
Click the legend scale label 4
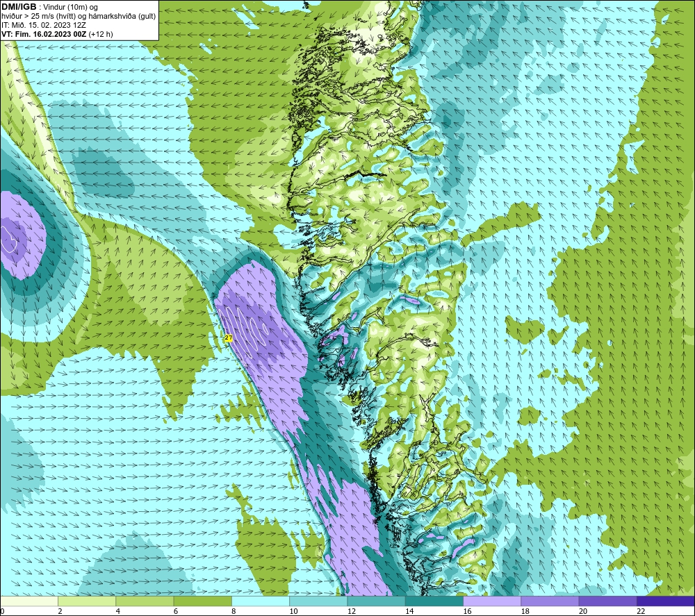click(118, 611)
